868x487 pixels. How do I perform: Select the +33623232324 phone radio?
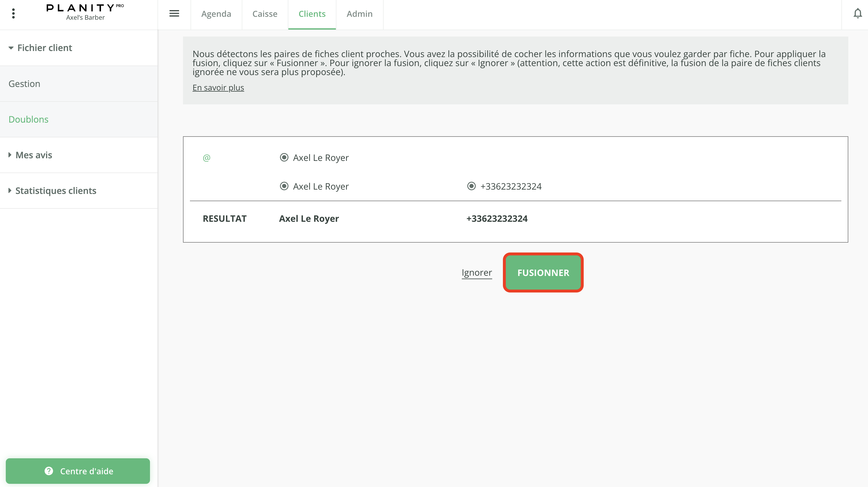pyautogui.click(x=471, y=186)
